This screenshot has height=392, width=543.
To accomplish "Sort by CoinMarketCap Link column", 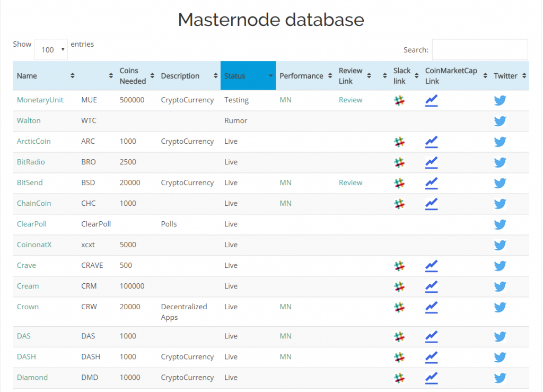I will pos(456,76).
